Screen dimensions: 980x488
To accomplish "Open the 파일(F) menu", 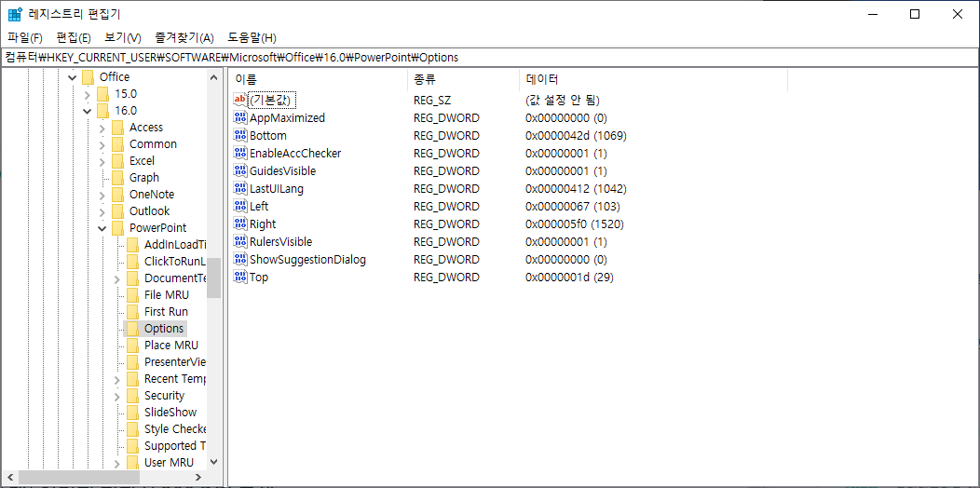I will 25,37.
